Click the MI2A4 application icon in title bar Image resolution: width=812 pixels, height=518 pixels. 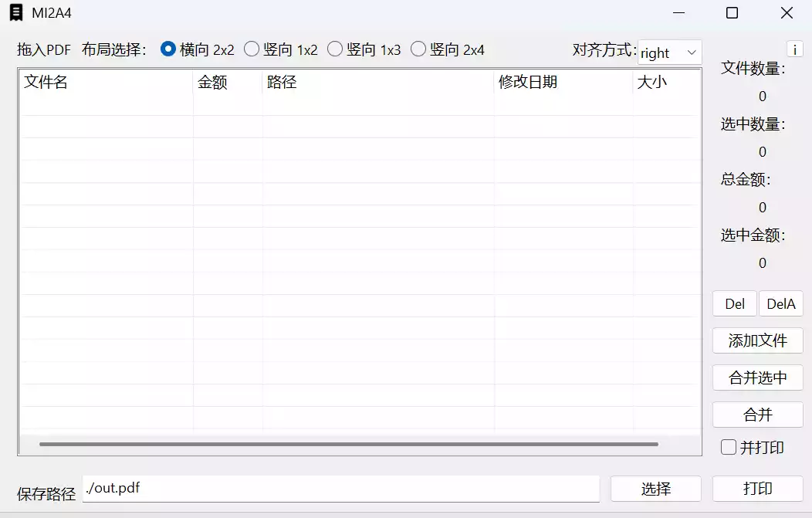point(17,13)
